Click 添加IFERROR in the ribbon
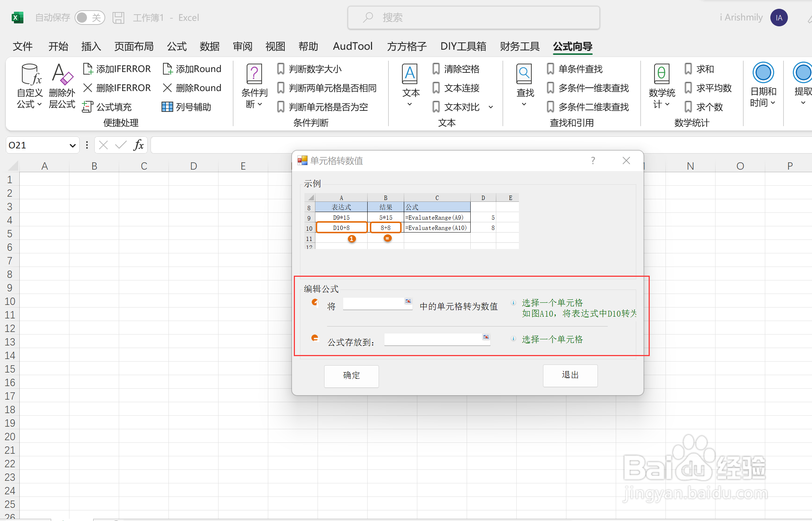 tap(117, 69)
